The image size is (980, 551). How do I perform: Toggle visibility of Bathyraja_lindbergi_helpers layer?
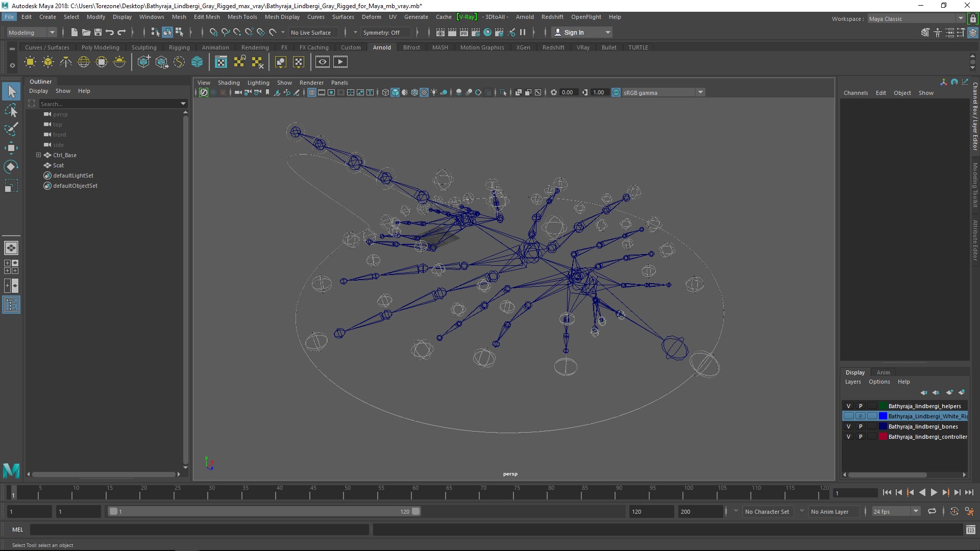848,406
